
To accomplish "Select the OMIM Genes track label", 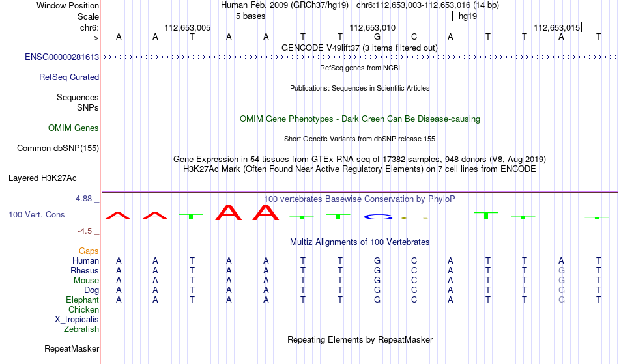I will coord(73,128).
